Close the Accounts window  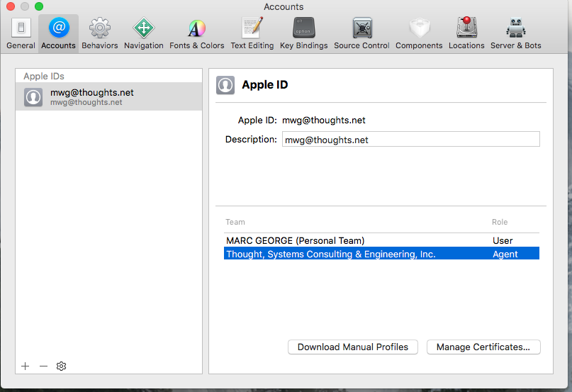click(11, 6)
